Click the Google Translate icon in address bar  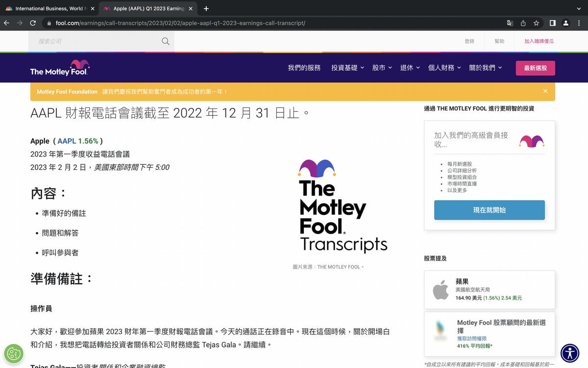coord(510,23)
